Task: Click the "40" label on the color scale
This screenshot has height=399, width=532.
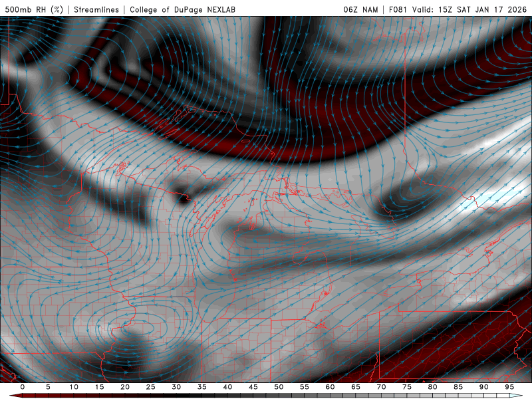Action: pos(227,387)
